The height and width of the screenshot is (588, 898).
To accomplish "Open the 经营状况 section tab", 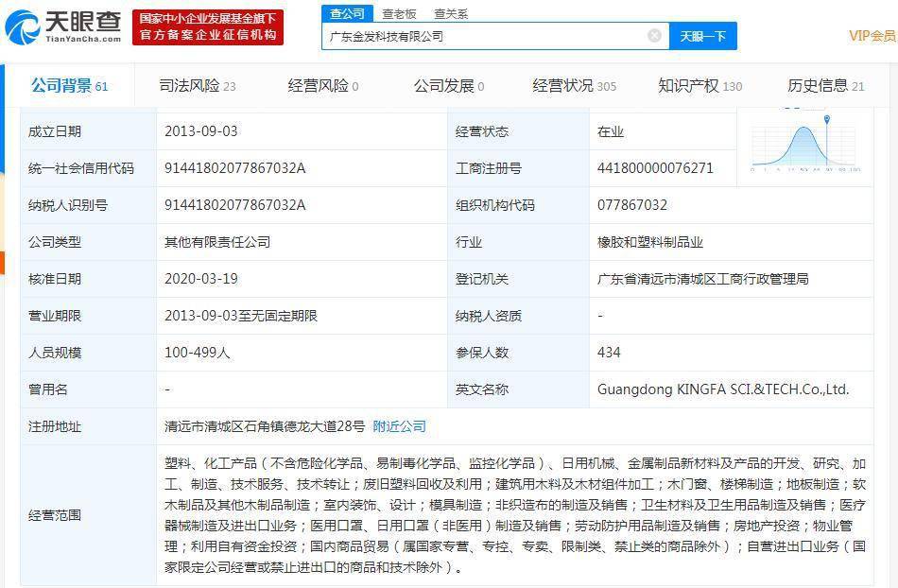I will pyautogui.click(x=575, y=86).
